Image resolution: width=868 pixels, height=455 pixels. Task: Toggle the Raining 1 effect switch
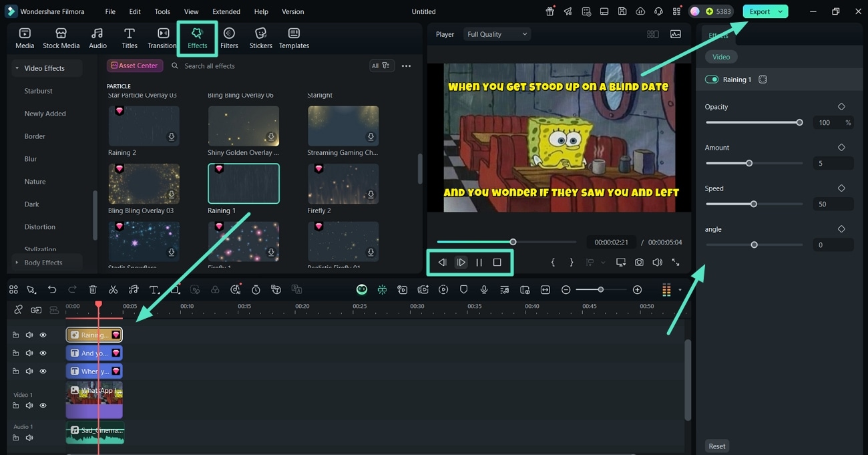pyautogui.click(x=712, y=80)
